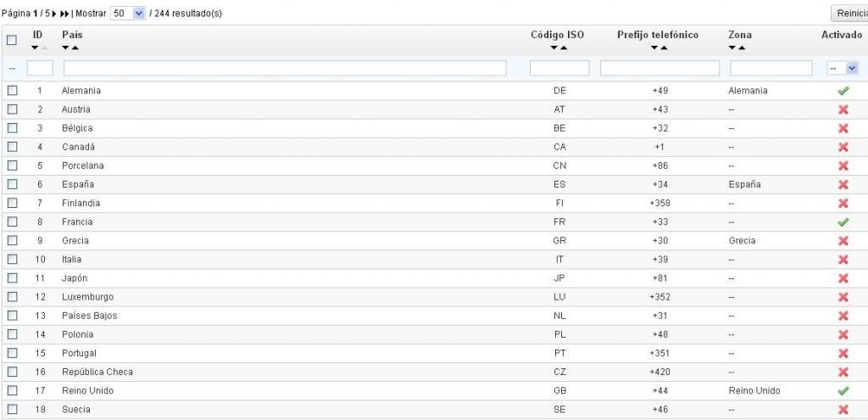
Task: Click the red cross for España
Action: [x=843, y=185]
